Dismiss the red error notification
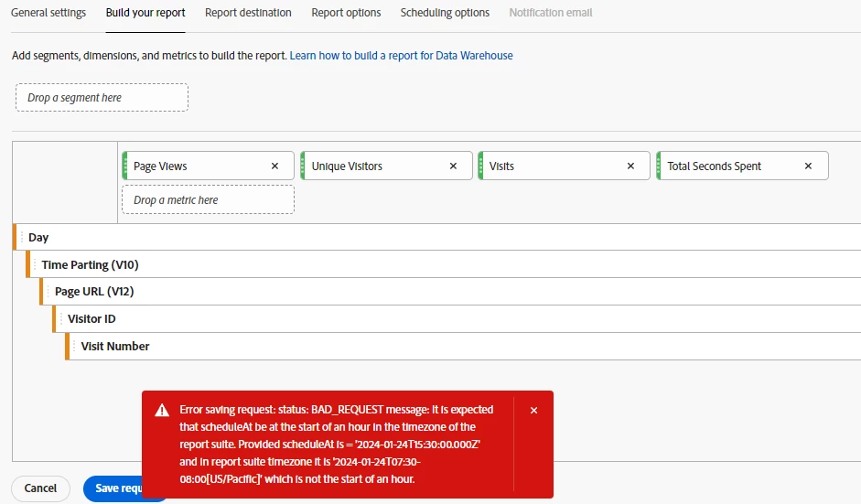Viewport: 861px width, 504px height. [533, 410]
